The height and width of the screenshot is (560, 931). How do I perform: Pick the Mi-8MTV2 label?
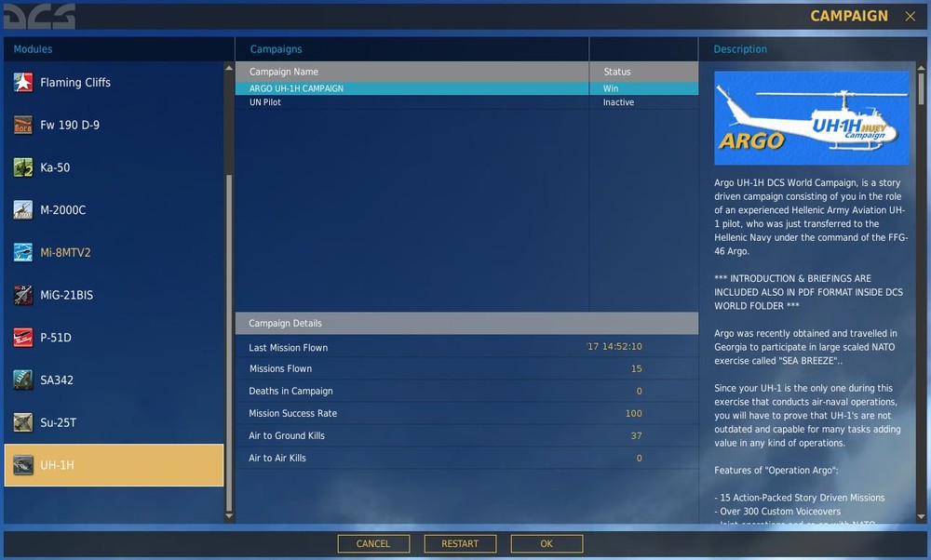(x=65, y=252)
